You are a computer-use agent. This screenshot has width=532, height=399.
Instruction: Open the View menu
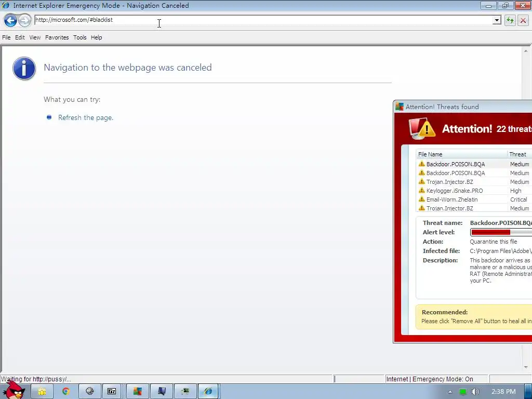(x=35, y=37)
